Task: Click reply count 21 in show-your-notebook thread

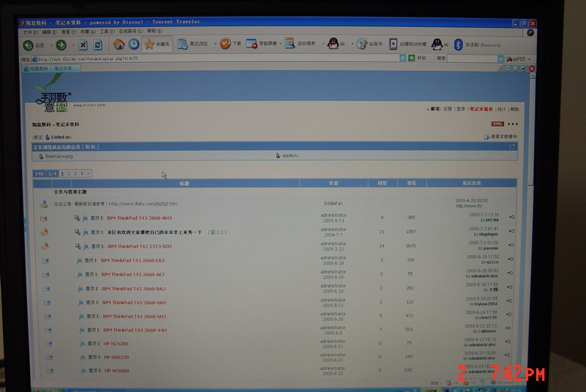Action: 382,232
